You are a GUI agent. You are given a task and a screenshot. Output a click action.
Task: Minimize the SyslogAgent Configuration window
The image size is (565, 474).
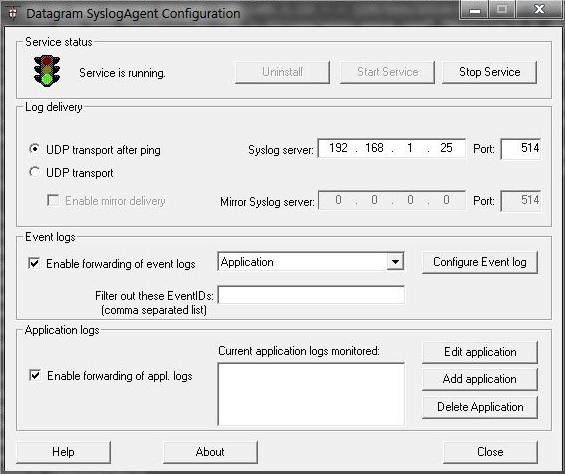click(475, 9)
